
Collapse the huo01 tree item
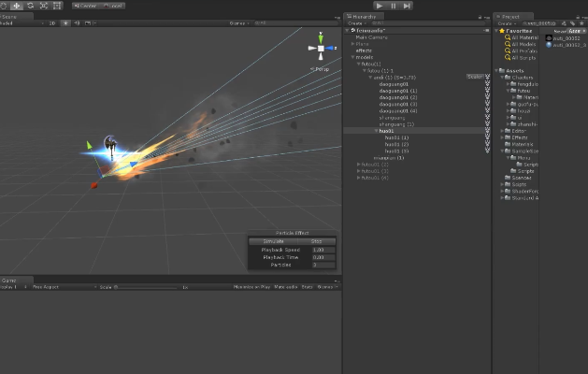point(376,131)
